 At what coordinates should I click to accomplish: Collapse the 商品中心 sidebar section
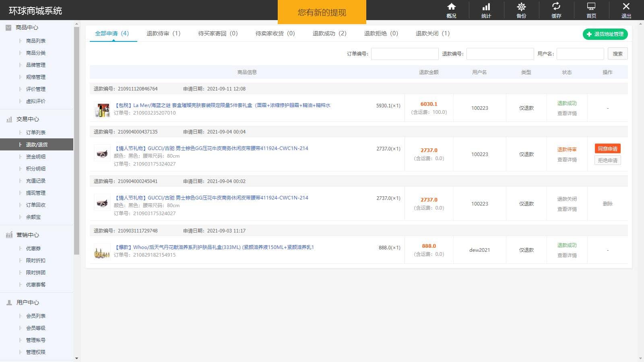[27, 27]
